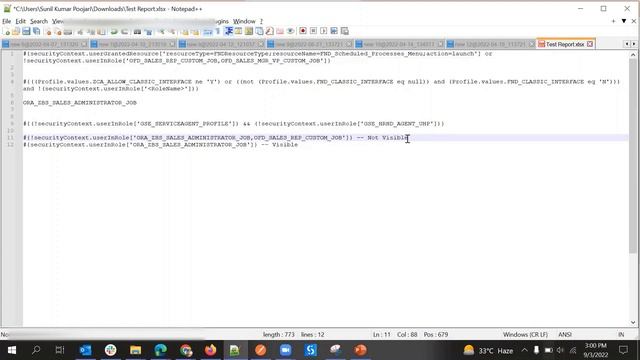Open the Edit menu
This screenshot has width=640, height=360.
(x=20, y=21)
